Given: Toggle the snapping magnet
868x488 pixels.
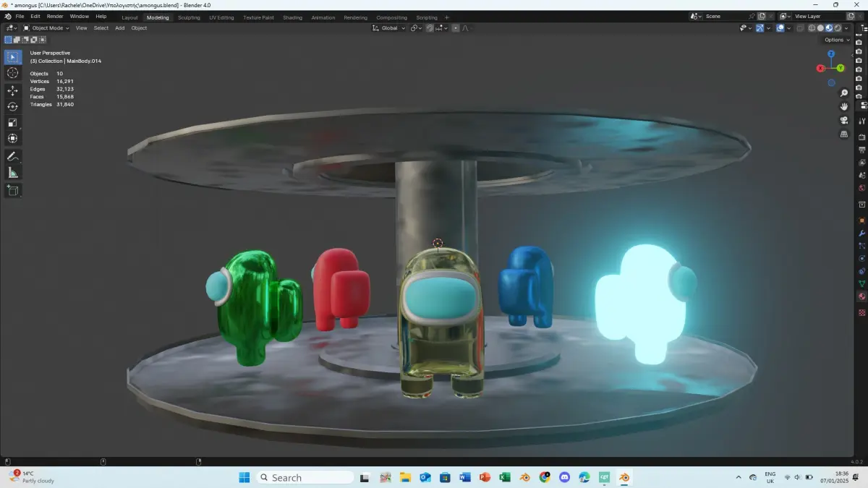Looking at the screenshot, I should pyautogui.click(x=430, y=28).
